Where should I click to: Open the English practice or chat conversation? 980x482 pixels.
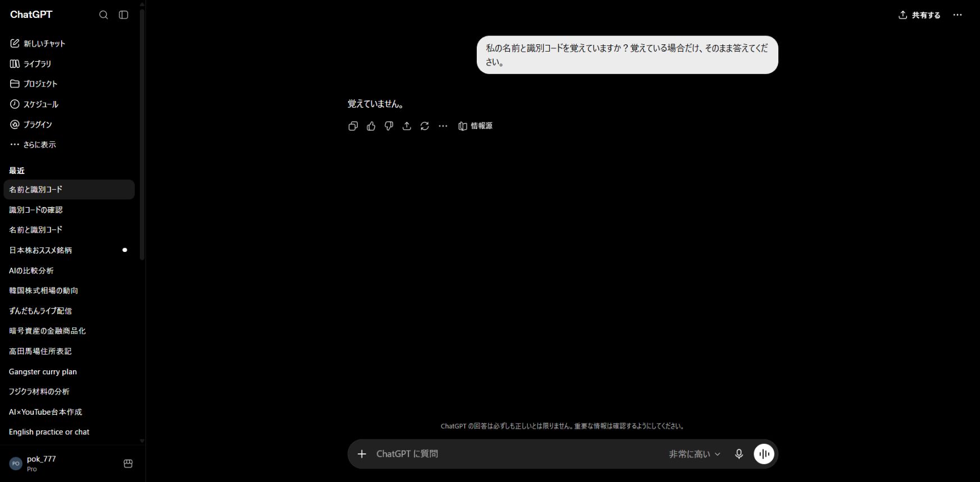pos(69,432)
